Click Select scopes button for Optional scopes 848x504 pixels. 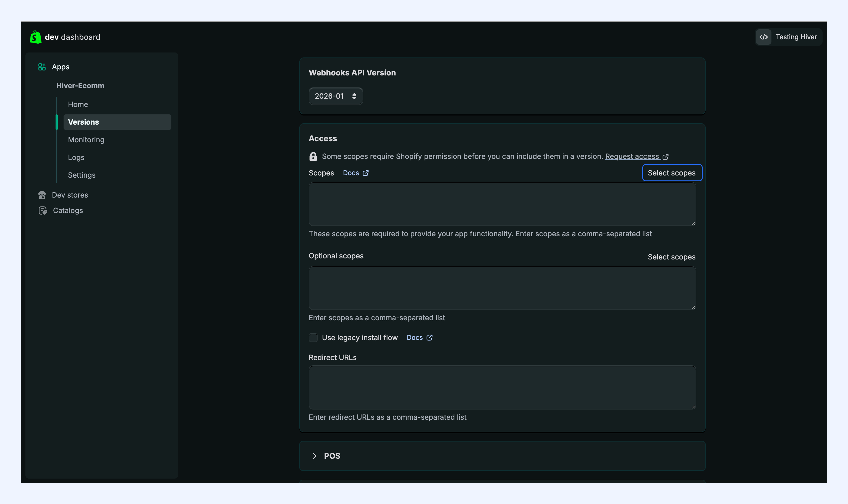(x=671, y=257)
